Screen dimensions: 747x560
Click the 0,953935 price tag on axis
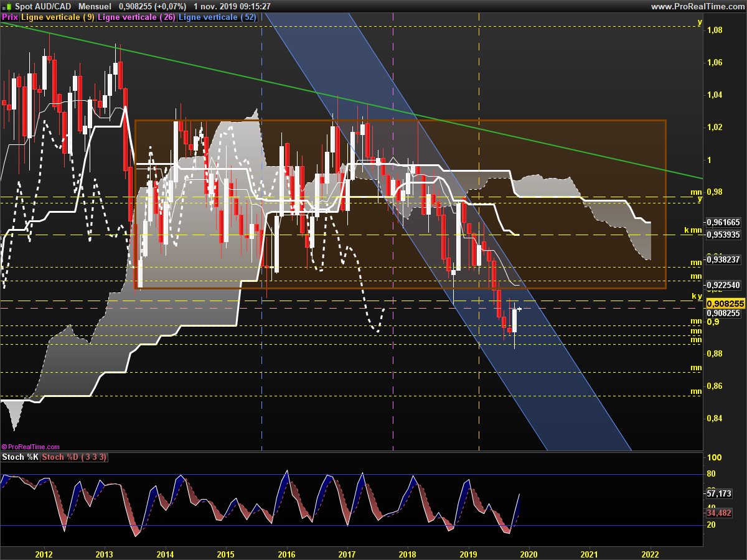723,235
